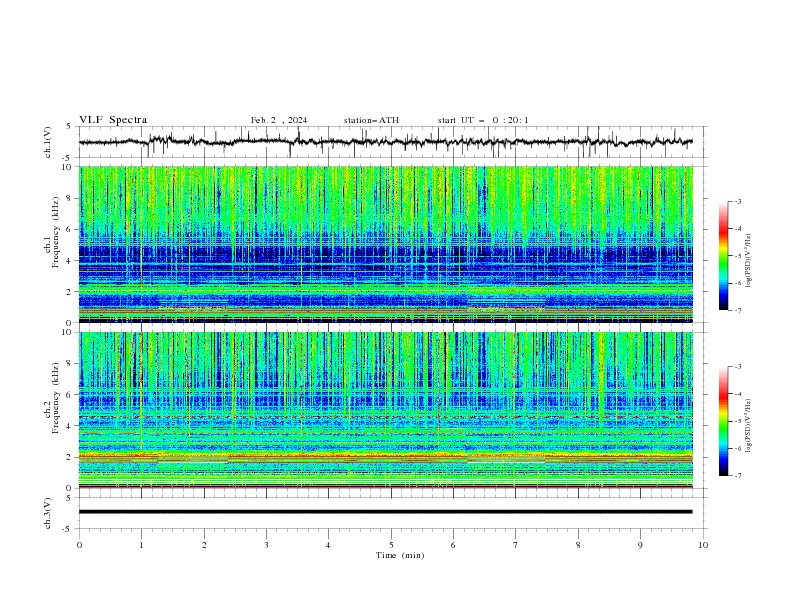The image size is (792, 612).
Task: Click the ch.2 PSD color bar
Action: pyautogui.click(x=723, y=421)
